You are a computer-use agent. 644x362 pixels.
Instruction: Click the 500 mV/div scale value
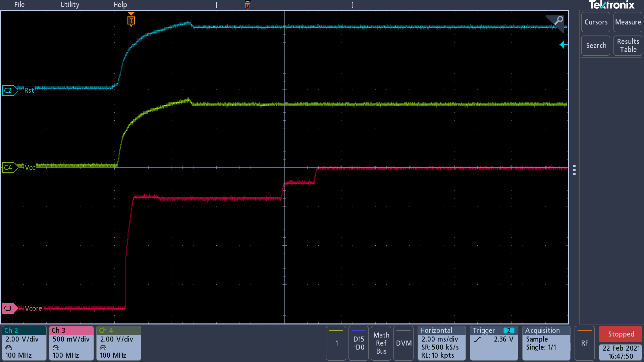click(x=71, y=339)
